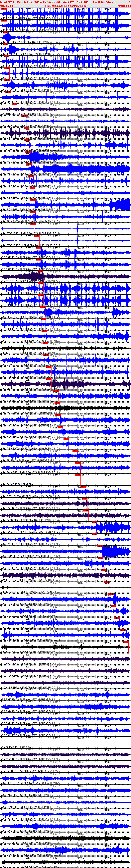Select the UW.HTW EHZ station label
The height and width of the screenshot is (868, 131).
pyautogui.click(x=29, y=604)
